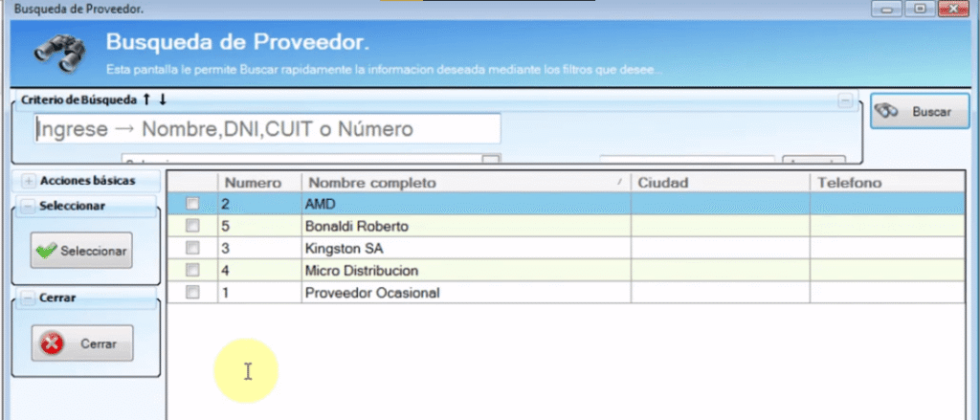The image size is (980, 420).
Task: Click the red X icon on Cerrar
Action: click(54, 343)
